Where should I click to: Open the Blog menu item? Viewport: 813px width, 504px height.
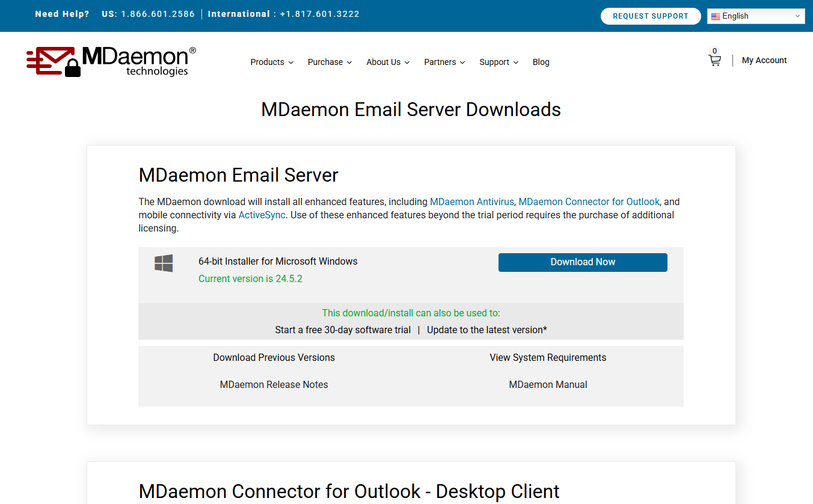pyautogui.click(x=541, y=62)
